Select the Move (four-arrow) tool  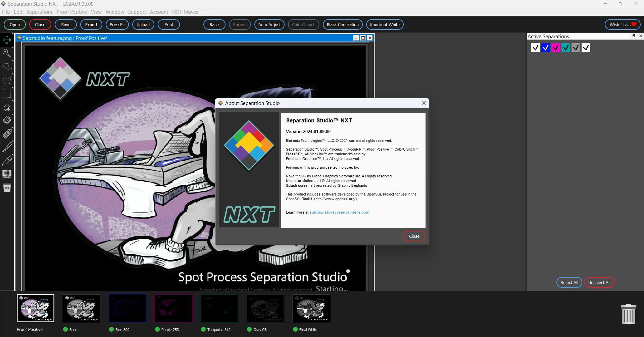click(7, 40)
